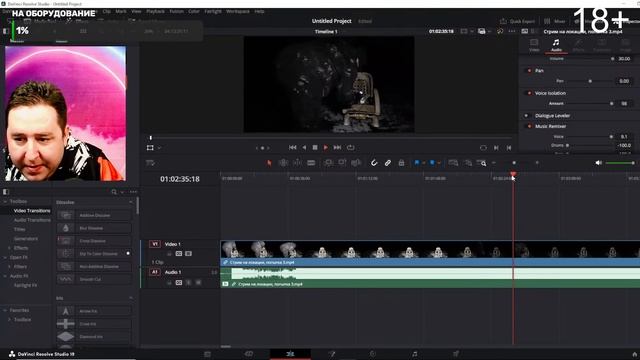Click the red Play forward button
Screen dimensions: 640x360
coord(325,147)
